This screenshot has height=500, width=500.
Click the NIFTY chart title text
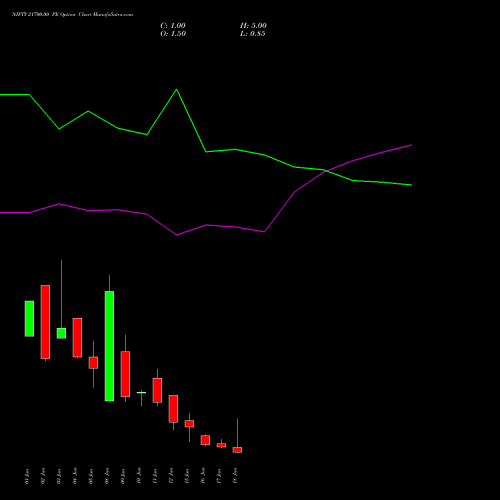[x=72, y=15]
